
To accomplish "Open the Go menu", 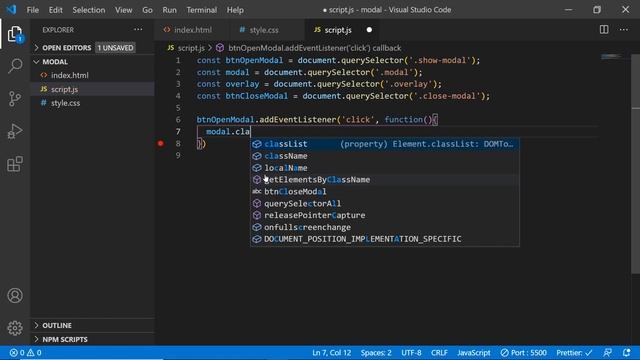I will (x=147, y=10).
